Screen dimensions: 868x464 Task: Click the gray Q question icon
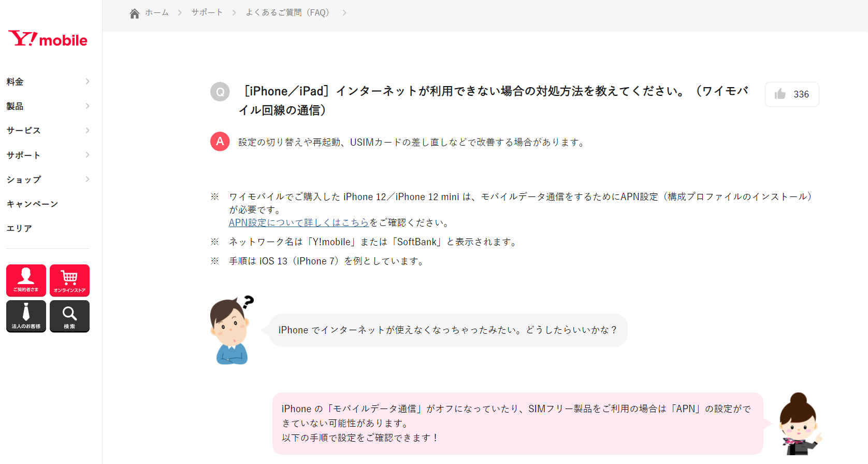tap(220, 92)
